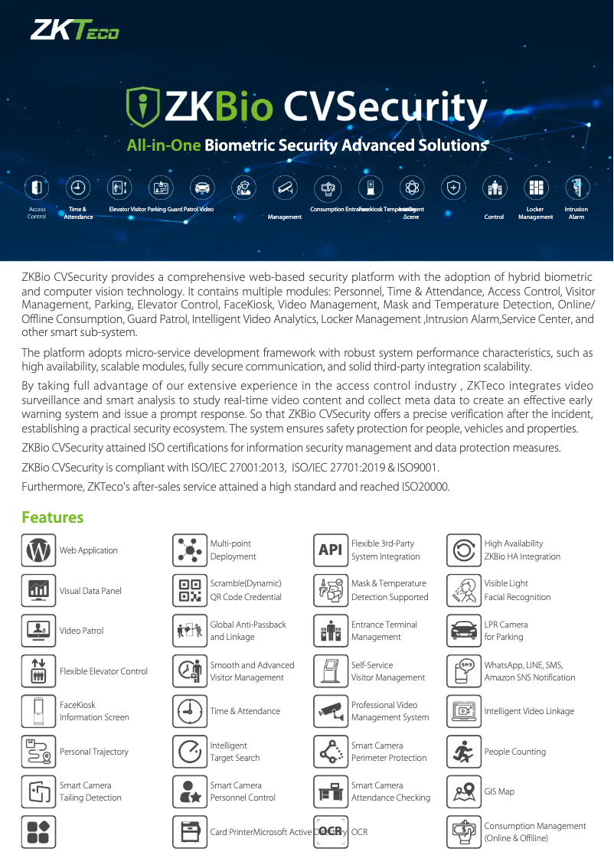
Task: Click the Features heading
Action: [x=52, y=517]
